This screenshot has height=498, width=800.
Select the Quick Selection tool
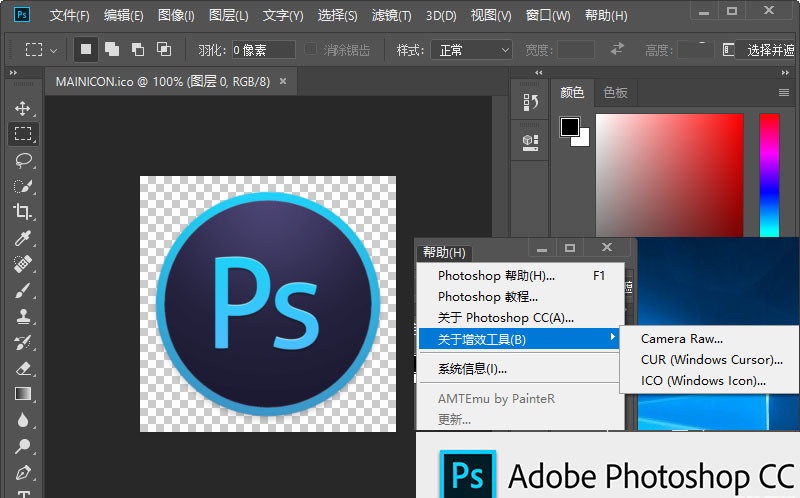[22, 186]
